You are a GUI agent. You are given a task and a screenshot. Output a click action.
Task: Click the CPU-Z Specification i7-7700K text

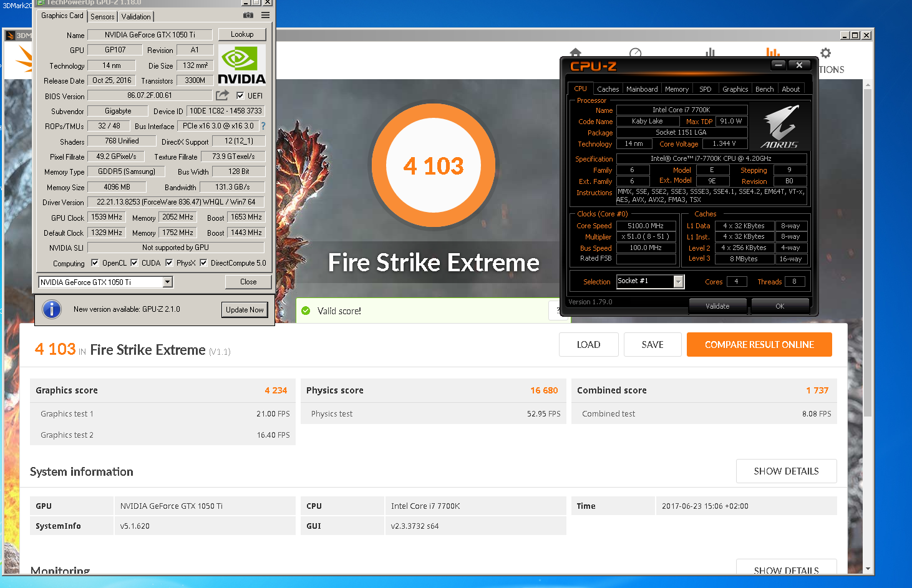[711, 158]
